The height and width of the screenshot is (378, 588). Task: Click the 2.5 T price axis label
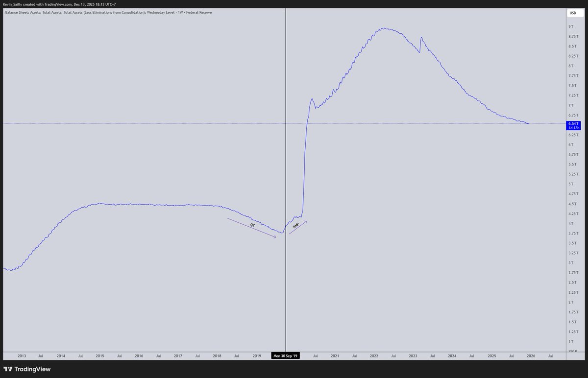click(x=572, y=283)
